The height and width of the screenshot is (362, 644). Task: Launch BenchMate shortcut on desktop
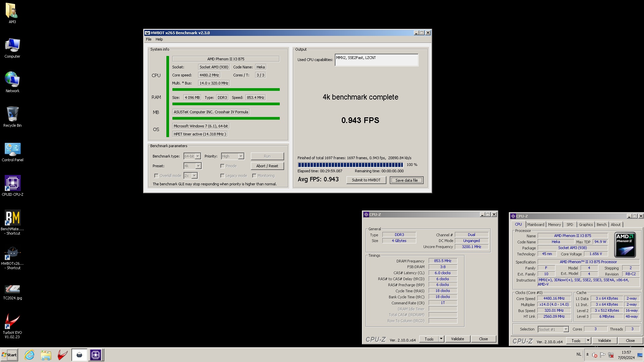point(12,223)
